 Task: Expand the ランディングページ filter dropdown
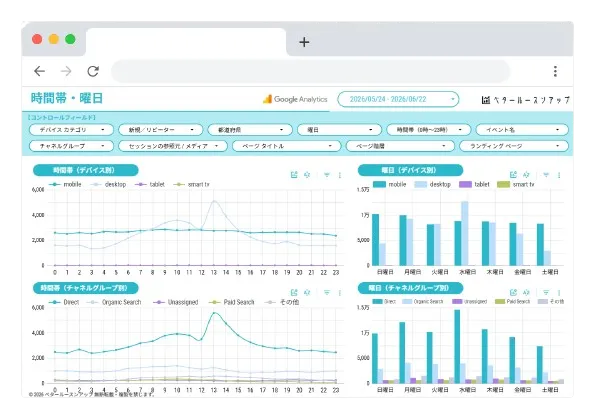pos(514,146)
